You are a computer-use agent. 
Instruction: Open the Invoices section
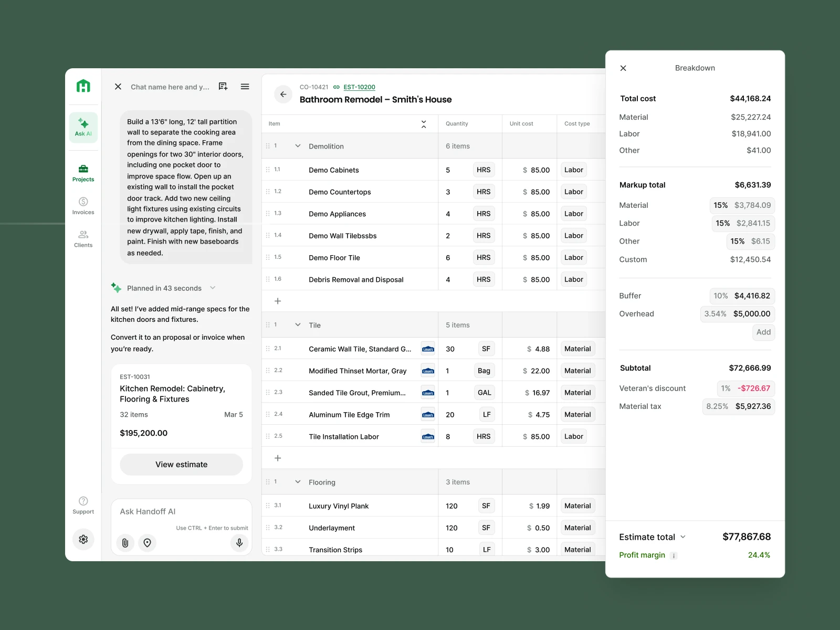click(83, 205)
